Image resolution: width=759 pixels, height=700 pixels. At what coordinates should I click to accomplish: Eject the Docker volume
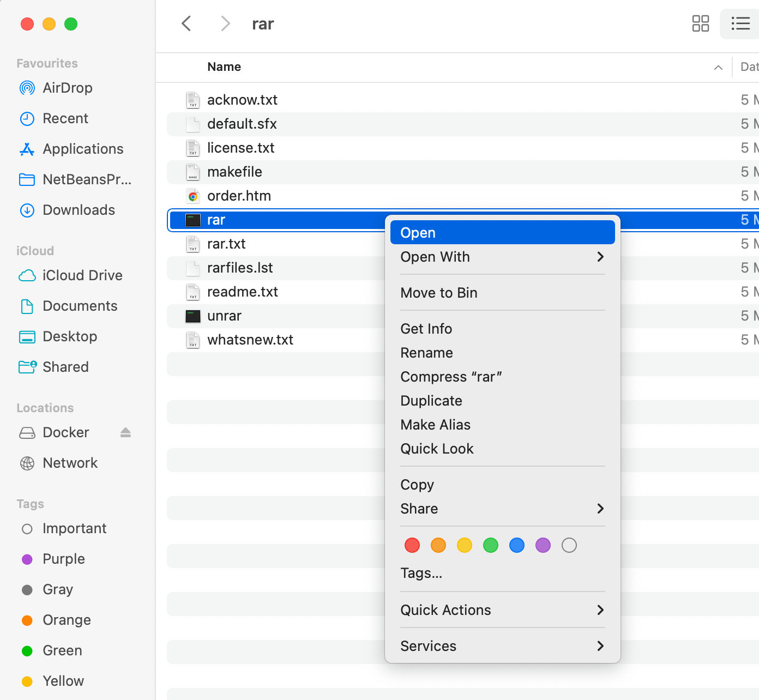125,432
